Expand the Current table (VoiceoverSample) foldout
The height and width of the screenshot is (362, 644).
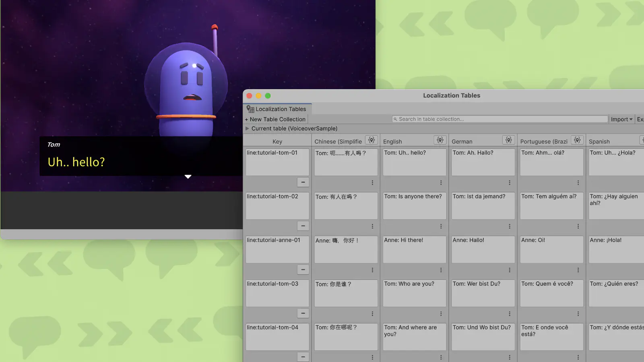[x=248, y=129]
